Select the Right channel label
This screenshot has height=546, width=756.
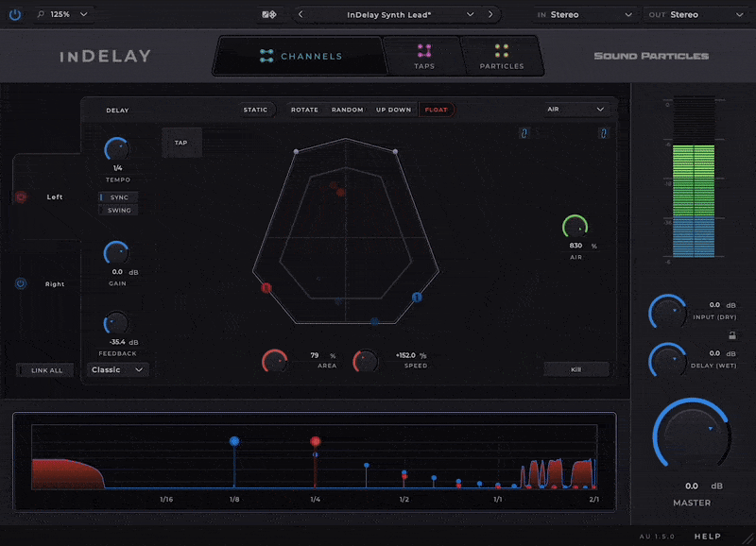(x=55, y=283)
